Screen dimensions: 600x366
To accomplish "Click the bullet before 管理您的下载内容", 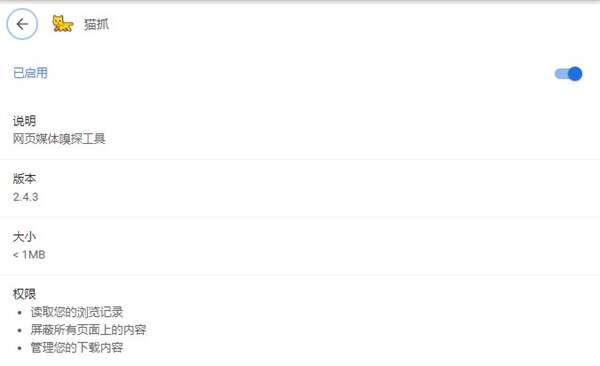I will pos(20,348).
